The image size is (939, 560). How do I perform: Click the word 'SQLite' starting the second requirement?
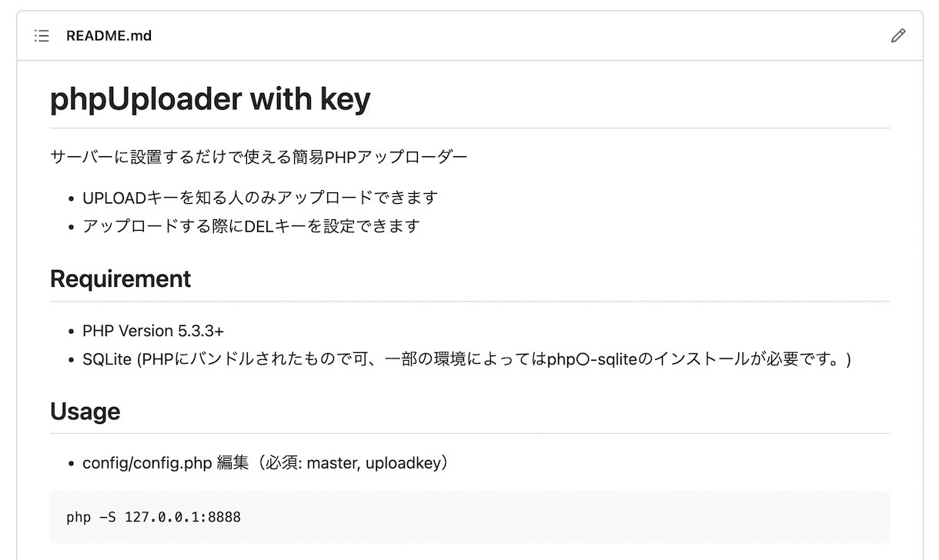click(108, 359)
